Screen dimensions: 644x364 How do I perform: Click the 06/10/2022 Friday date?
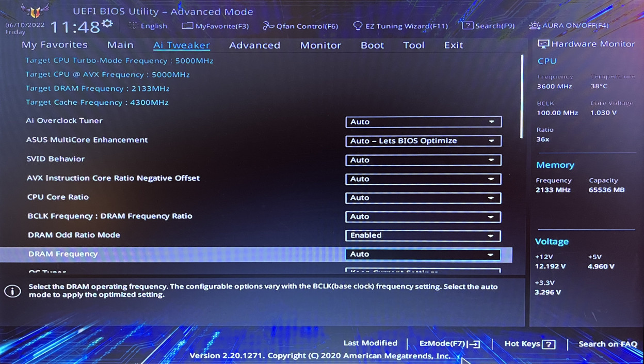tap(25, 28)
